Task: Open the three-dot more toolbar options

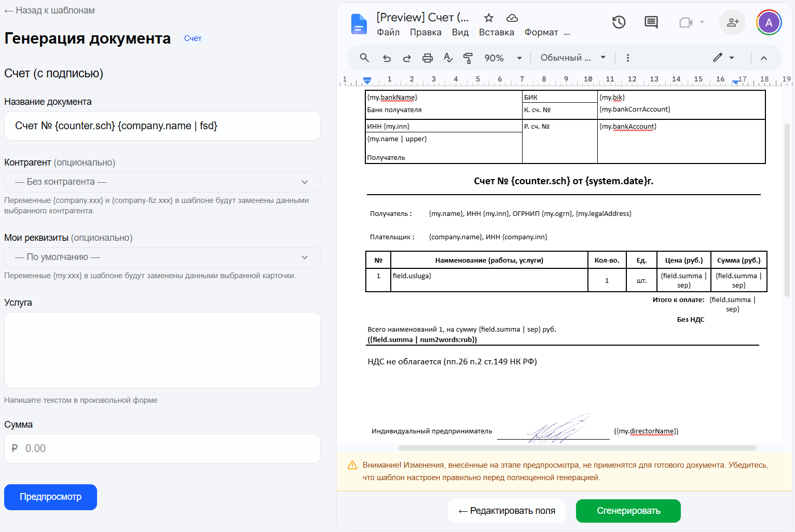Action: [x=628, y=58]
